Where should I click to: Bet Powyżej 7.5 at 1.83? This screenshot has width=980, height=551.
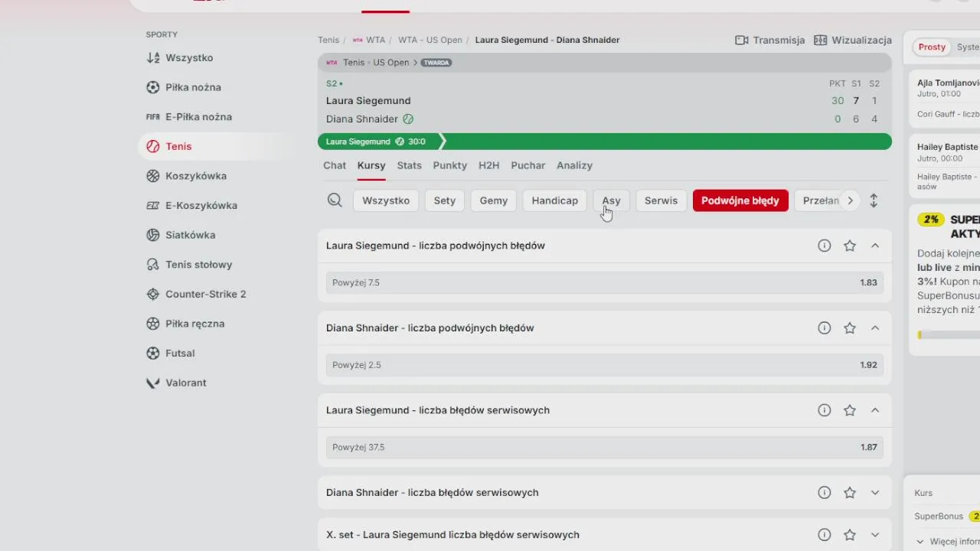pos(605,282)
